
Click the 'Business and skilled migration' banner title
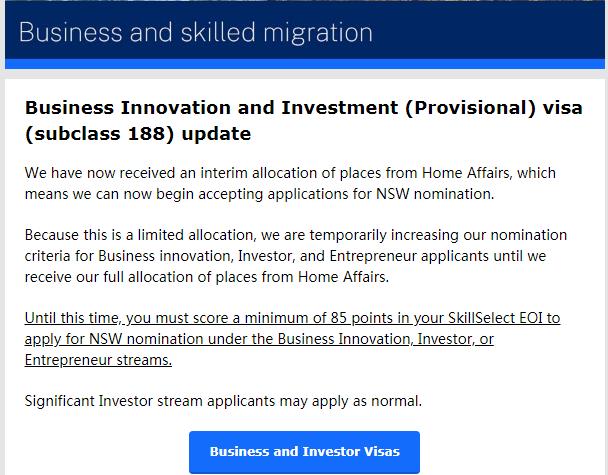pyautogui.click(x=196, y=32)
